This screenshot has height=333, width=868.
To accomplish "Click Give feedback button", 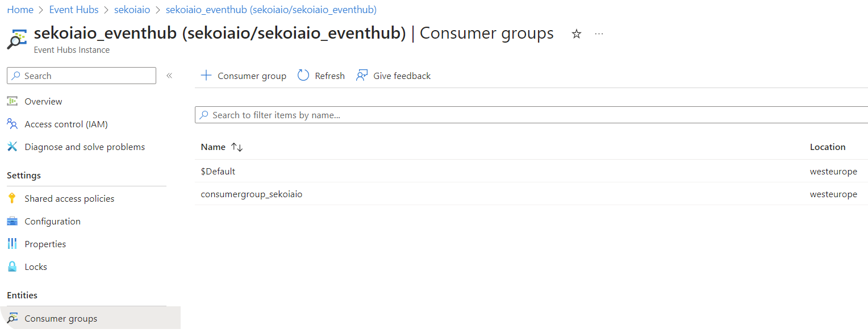I will (x=393, y=76).
